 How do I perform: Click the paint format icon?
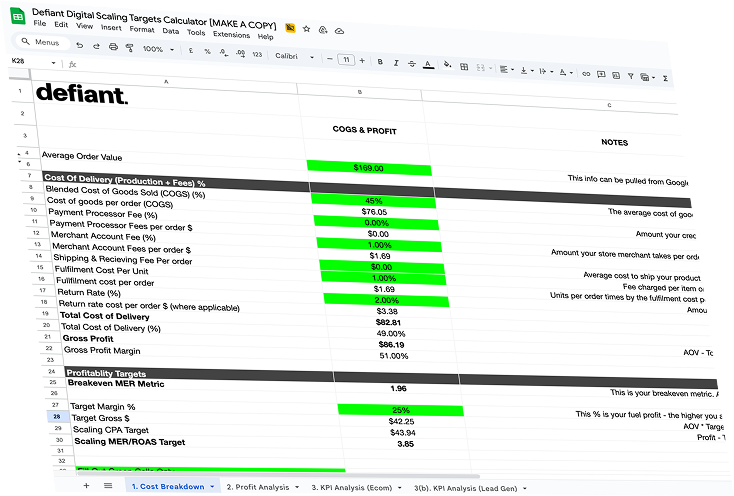129,48
